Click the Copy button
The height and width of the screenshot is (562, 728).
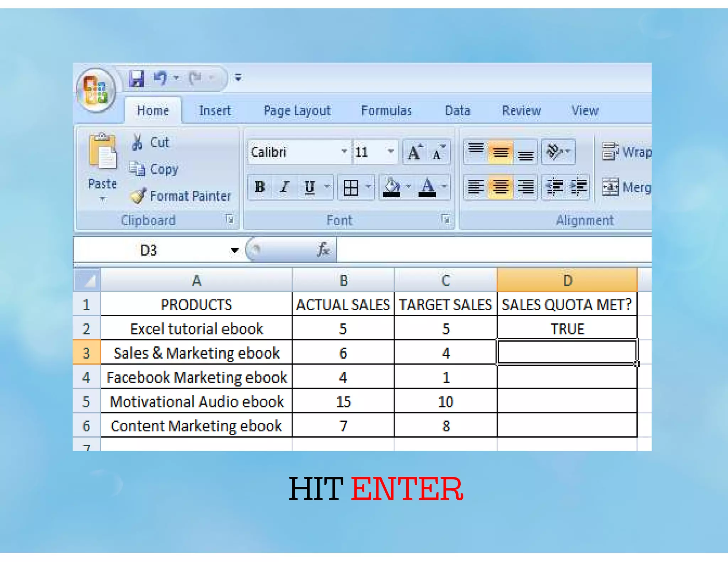pyautogui.click(x=154, y=169)
